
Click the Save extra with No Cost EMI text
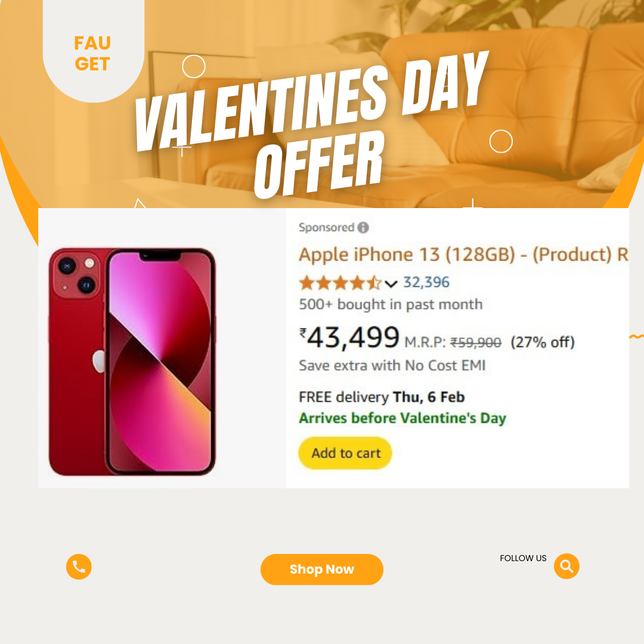click(392, 365)
